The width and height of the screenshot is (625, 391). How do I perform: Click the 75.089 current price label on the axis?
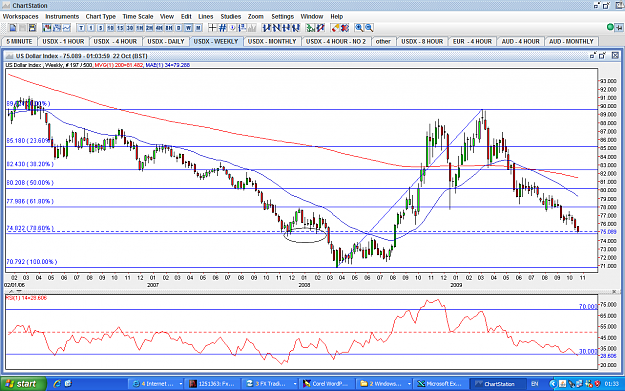click(x=608, y=232)
